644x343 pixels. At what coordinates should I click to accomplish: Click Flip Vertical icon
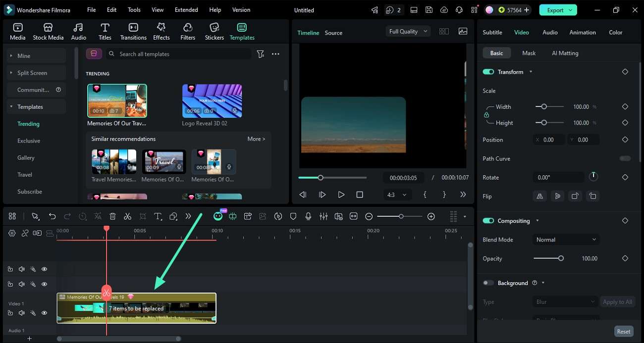557,196
